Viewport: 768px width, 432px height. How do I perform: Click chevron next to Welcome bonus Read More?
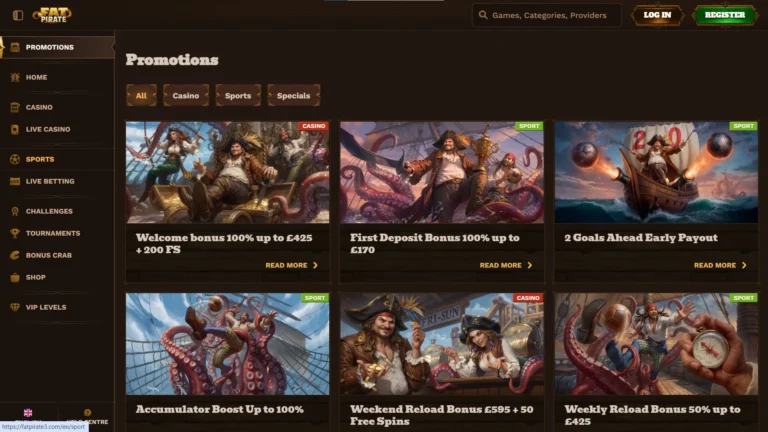click(315, 265)
